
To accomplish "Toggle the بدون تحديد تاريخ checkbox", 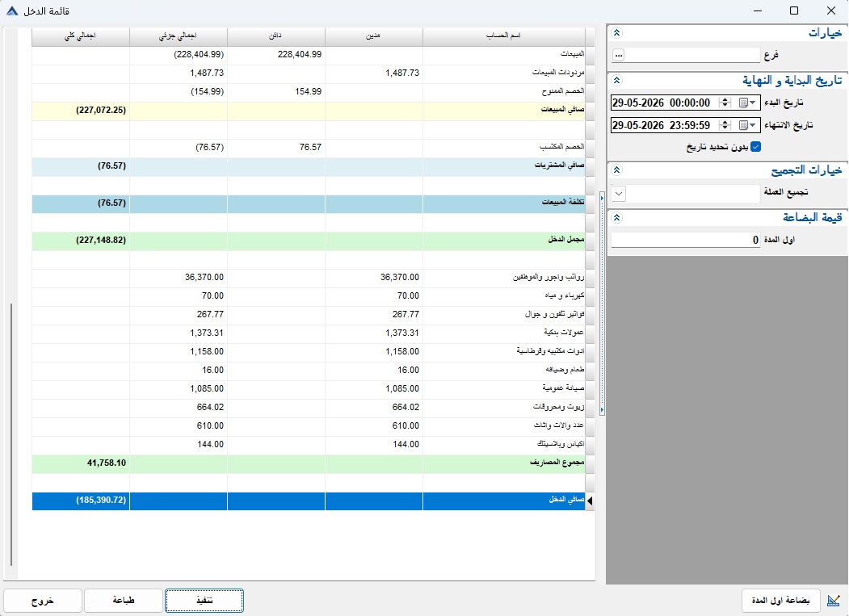I will point(756,147).
